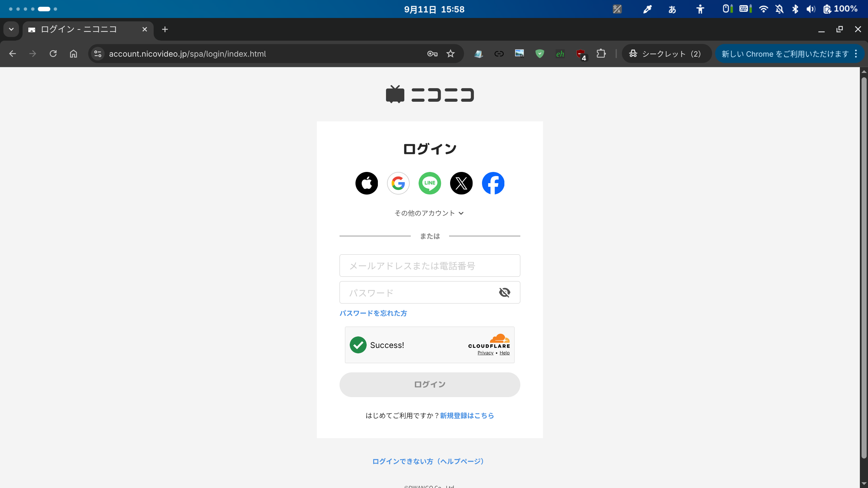Open the keyboard battery indicator
Viewport: 868px width, 488px height.
click(746, 9)
